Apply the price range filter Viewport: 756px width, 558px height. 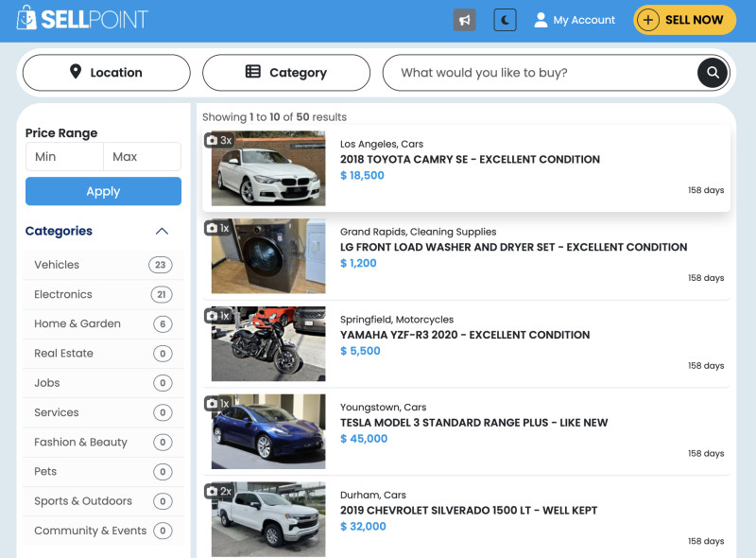tap(103, 191)
